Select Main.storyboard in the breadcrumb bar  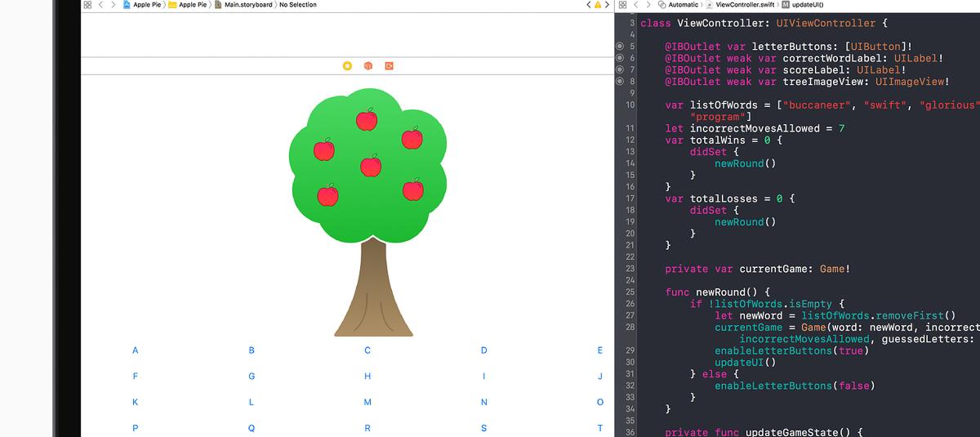(x=247, y=5)
